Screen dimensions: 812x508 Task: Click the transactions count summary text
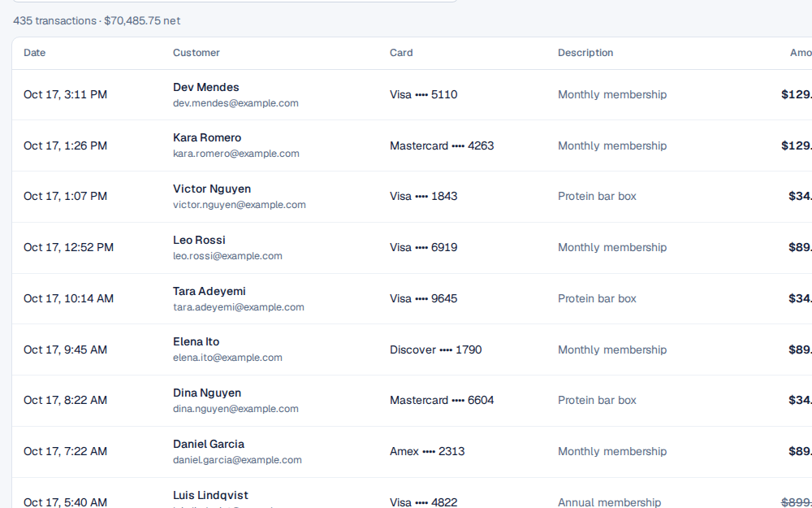pyautogui.click(x=97, y=21)
